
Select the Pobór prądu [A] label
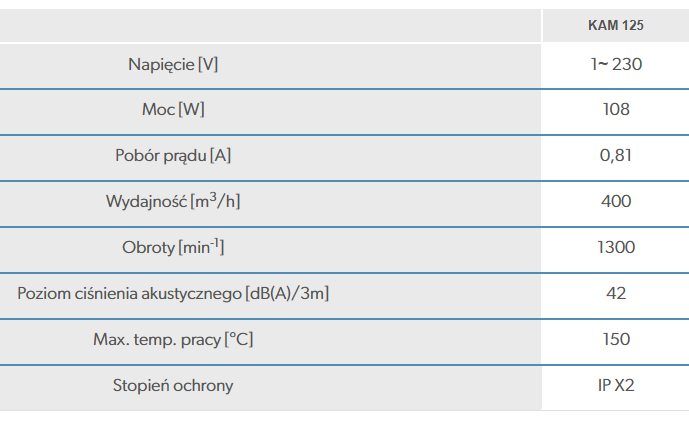click(x=173, y=155)
